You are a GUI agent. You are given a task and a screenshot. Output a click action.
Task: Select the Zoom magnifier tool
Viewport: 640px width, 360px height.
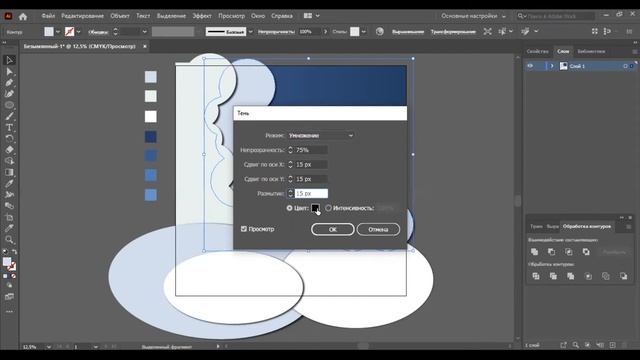pyautogui.click(x=9, y=240)
